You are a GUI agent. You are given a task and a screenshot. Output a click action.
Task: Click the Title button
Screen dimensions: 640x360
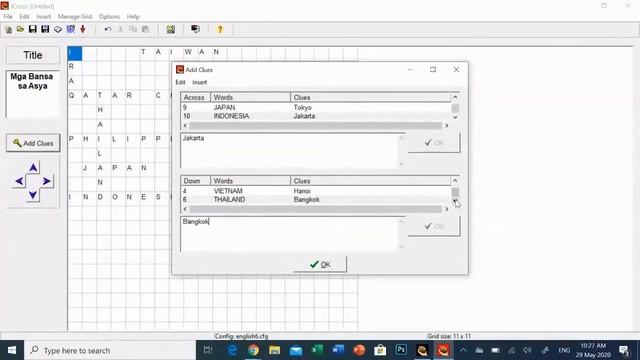(x=33, y=56)
